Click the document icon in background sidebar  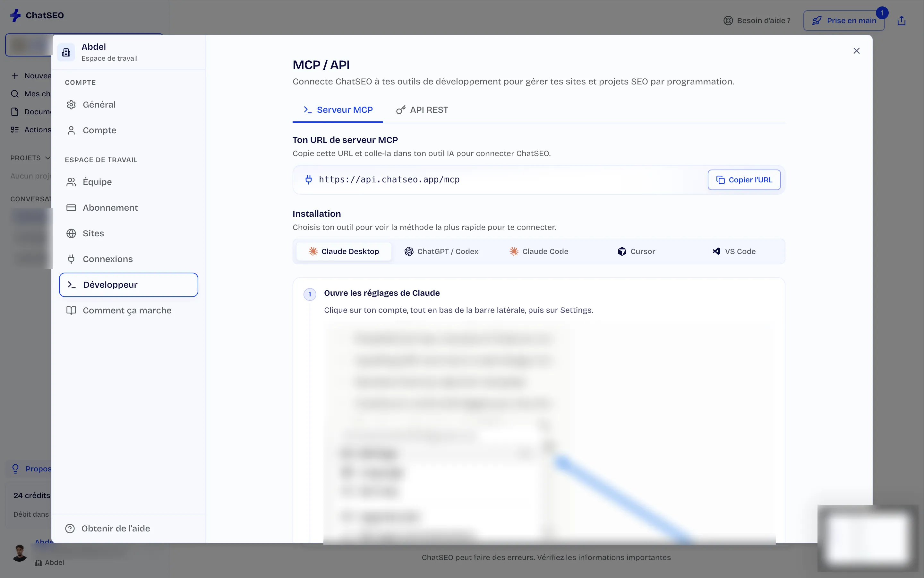coord(14,112)
